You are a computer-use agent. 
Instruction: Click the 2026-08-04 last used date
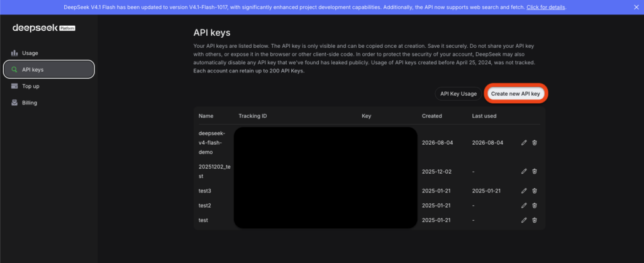(x=487, y=143)
